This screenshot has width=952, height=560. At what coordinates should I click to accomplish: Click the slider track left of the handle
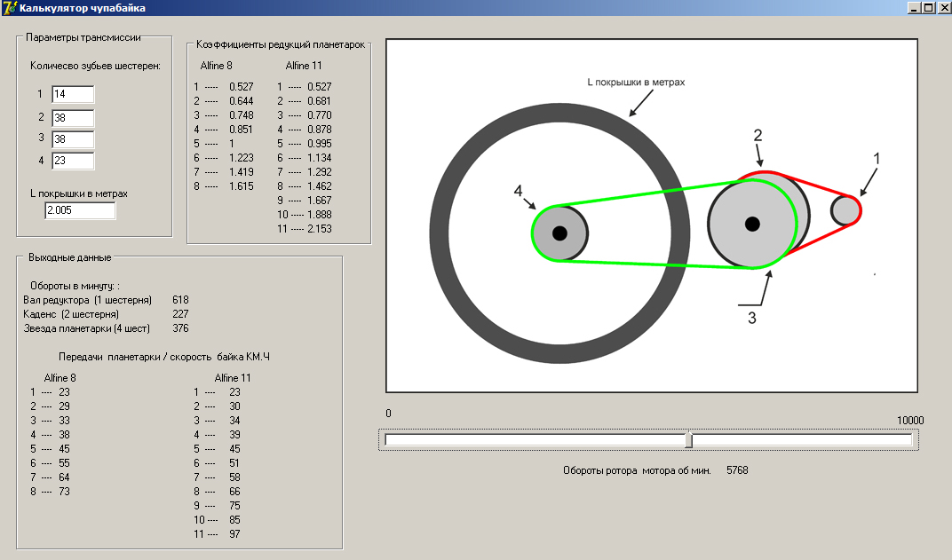point(533,440)
